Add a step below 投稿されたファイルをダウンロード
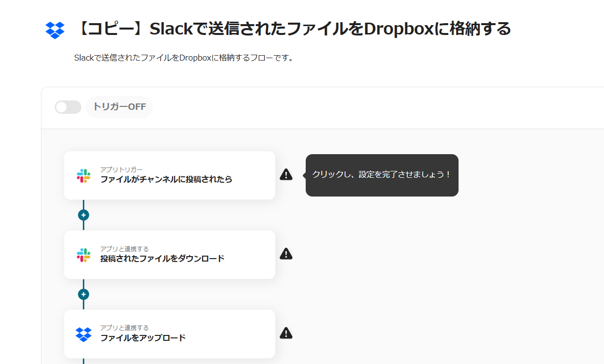 point(83,295)
